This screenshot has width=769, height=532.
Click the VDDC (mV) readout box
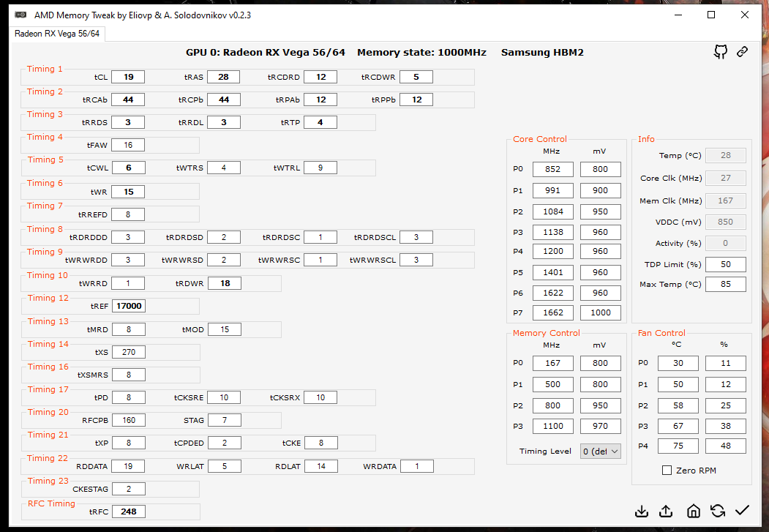[x=726, y=222]
